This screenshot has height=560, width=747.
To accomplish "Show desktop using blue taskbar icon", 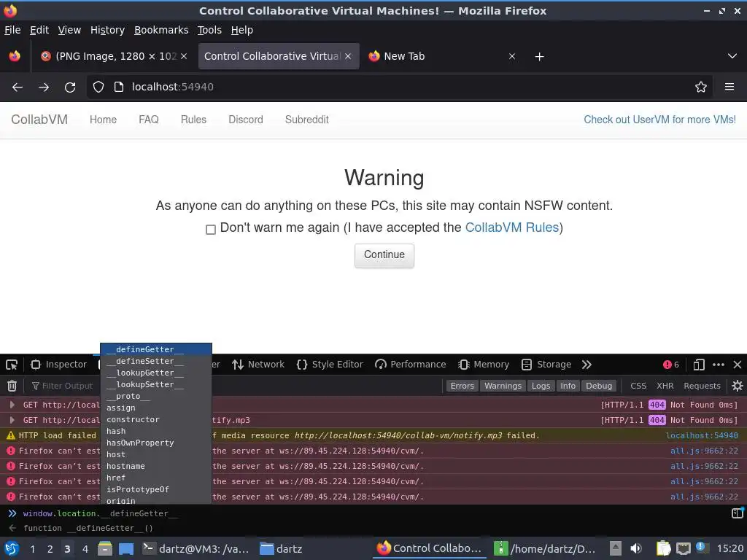I will click(126, 549).
